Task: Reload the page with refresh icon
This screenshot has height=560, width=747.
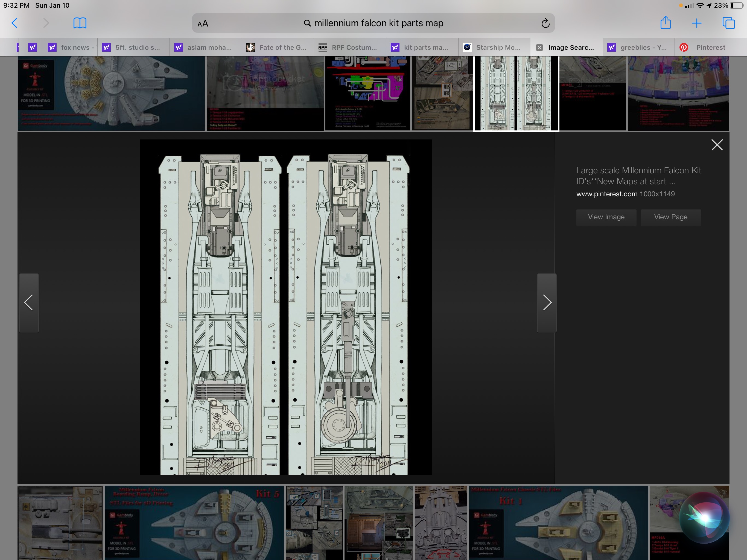Action: coord(545,23)
